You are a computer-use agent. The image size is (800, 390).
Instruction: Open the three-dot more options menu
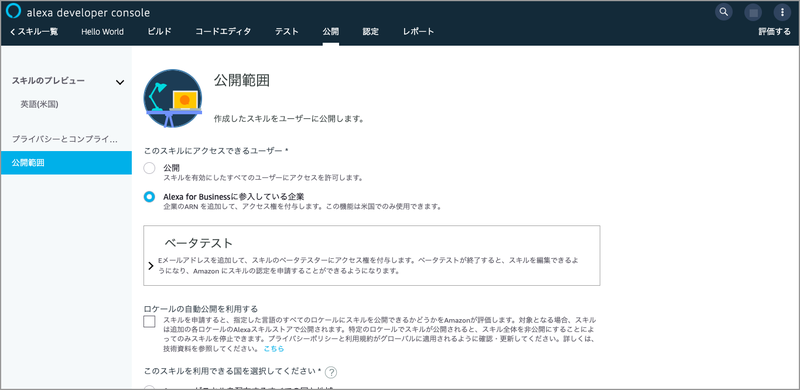click(x=782, y=12)
